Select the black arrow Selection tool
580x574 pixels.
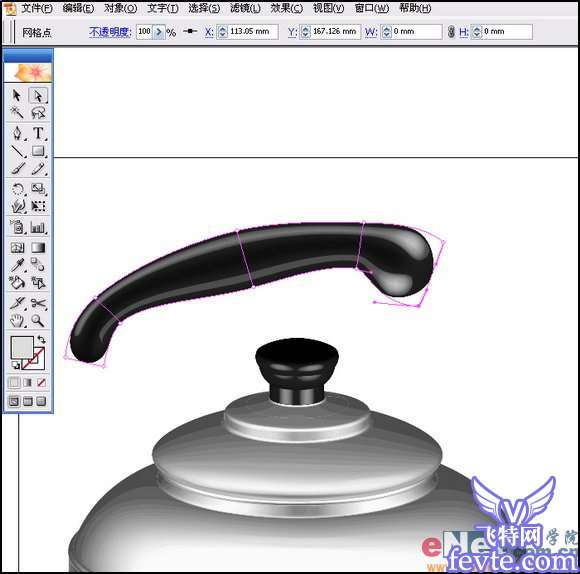pos(17,96)
